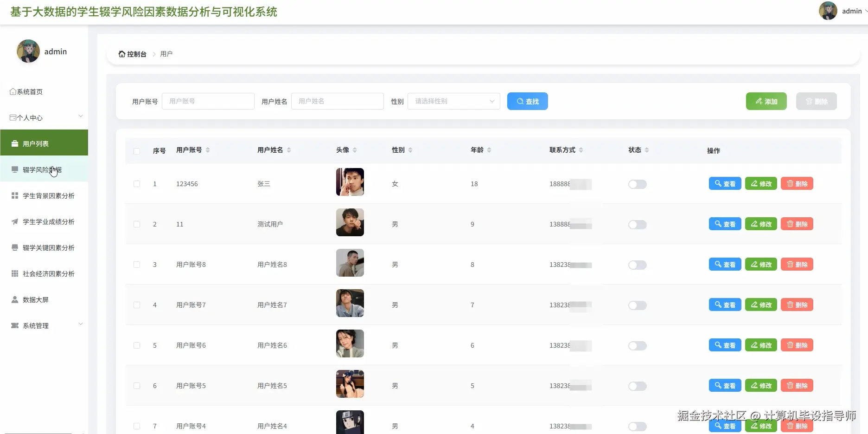Sort the table by 用户账号 column
The image size is (868, 434).
tap(208, 150)
